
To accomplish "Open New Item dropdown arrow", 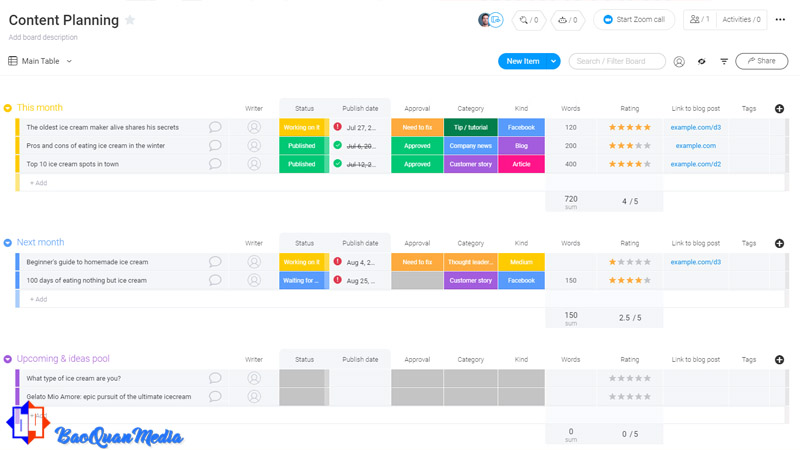I will pos(554,61).
